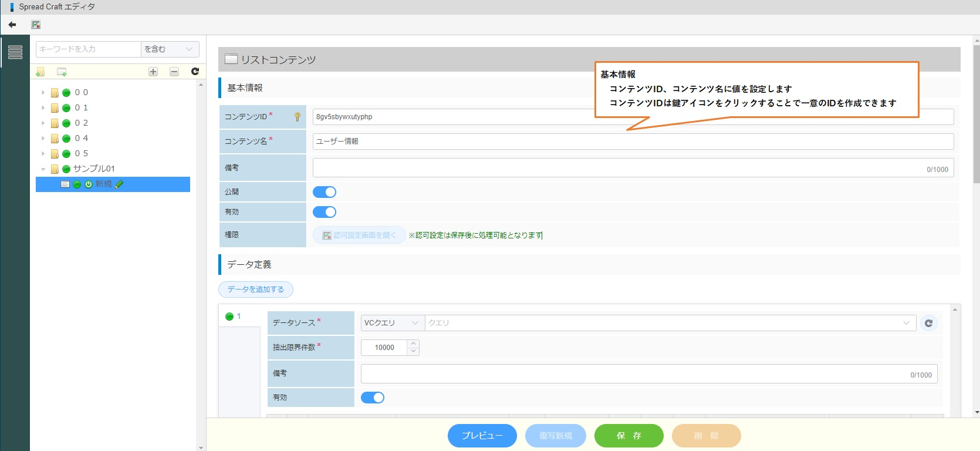Toggle the 公開 switch
Image resolution: width=980 pixels, height=451 pixels.
tap(325, 192)
